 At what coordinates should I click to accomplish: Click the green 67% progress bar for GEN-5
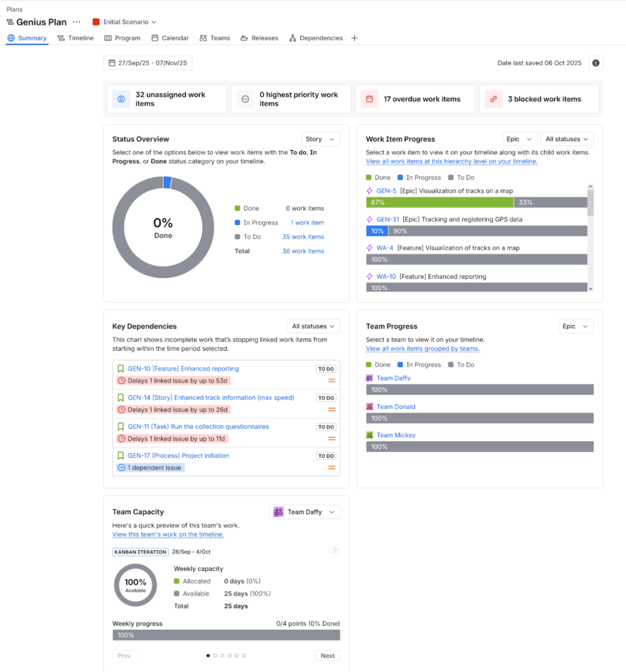coord(440,202)
